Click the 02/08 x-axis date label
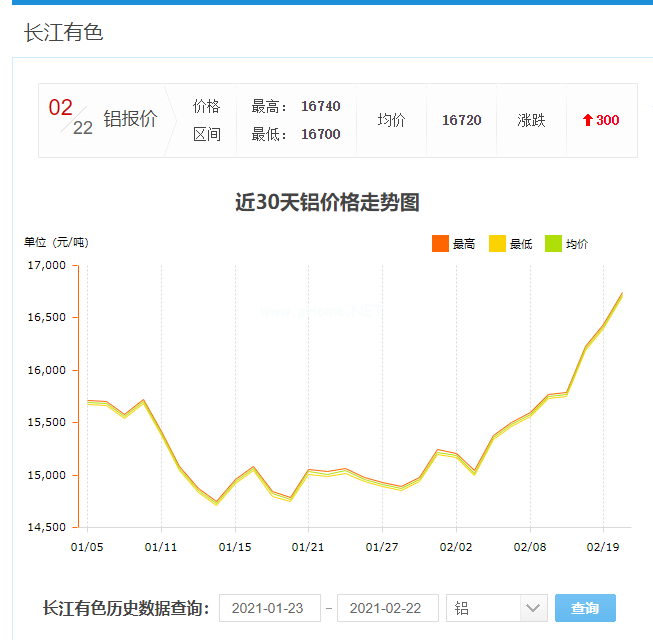653x640 pixels. click(530, 547)
